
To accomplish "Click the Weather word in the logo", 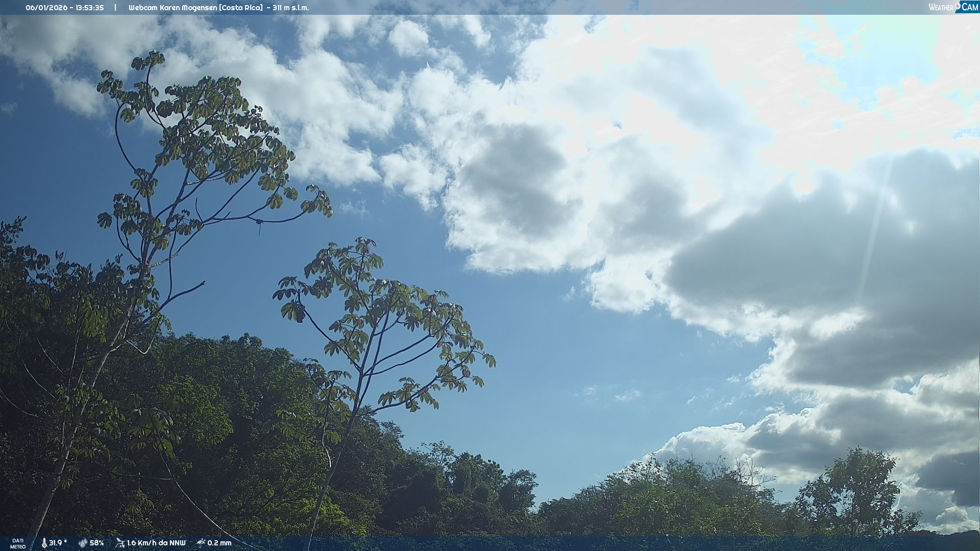I will (x=941, y=7).
